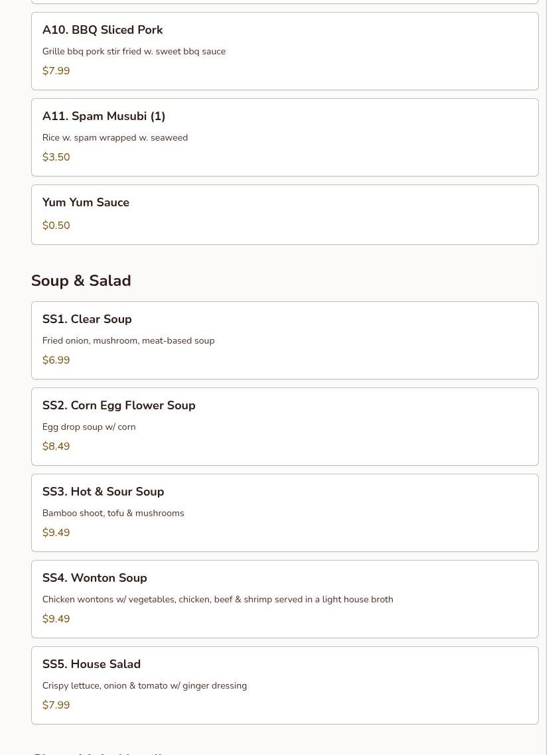This screenshot has height=755, width=560.
Task: Click "Egg drop soup w/ corn" description
Action: 89,427
